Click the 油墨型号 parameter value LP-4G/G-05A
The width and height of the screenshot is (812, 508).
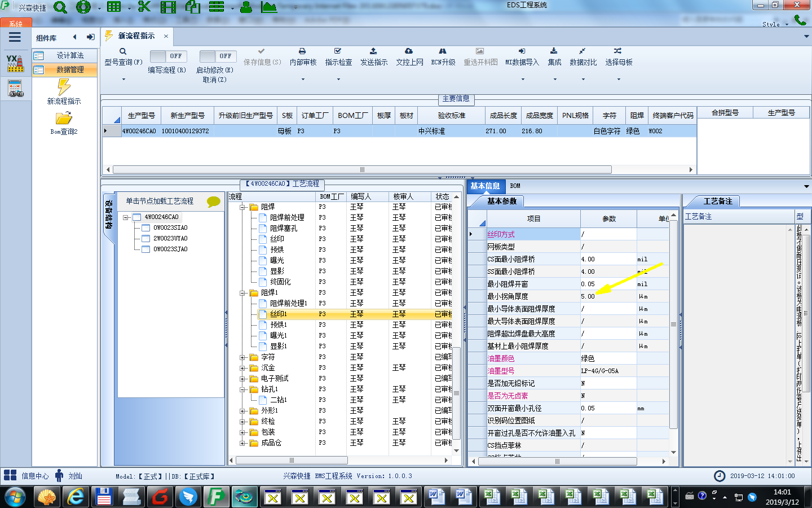(x=608, y=371)
